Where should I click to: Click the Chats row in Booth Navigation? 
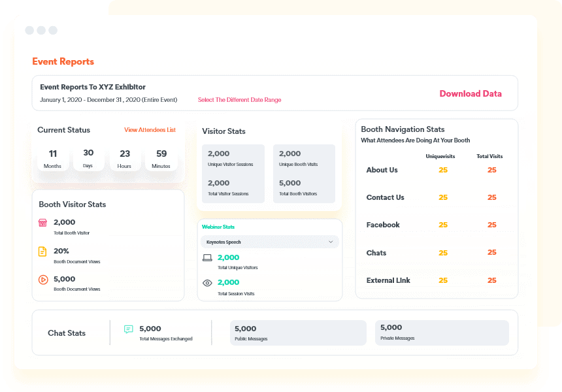pos(376,253)
